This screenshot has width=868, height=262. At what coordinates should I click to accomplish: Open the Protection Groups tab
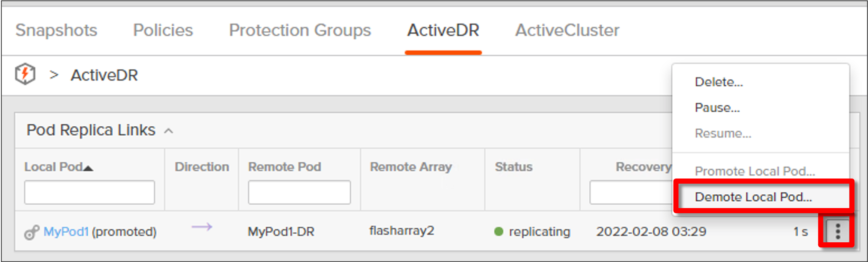300,30
